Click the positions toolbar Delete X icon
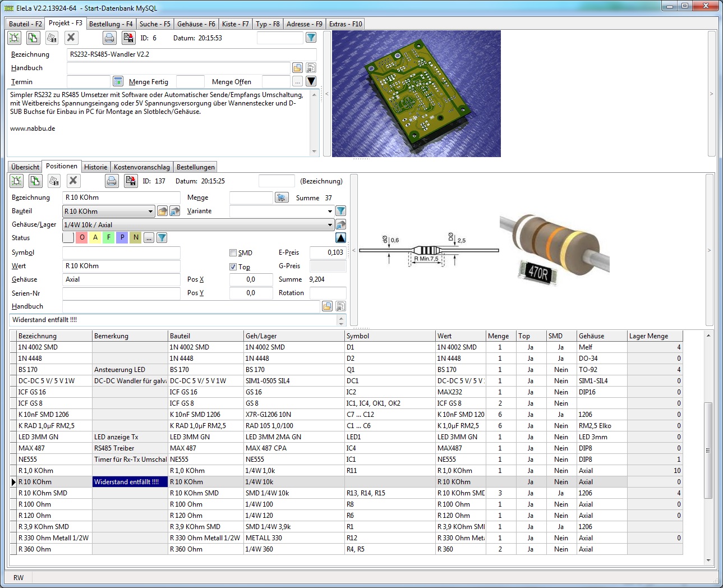The image size is (723, 588). [73, 181]
